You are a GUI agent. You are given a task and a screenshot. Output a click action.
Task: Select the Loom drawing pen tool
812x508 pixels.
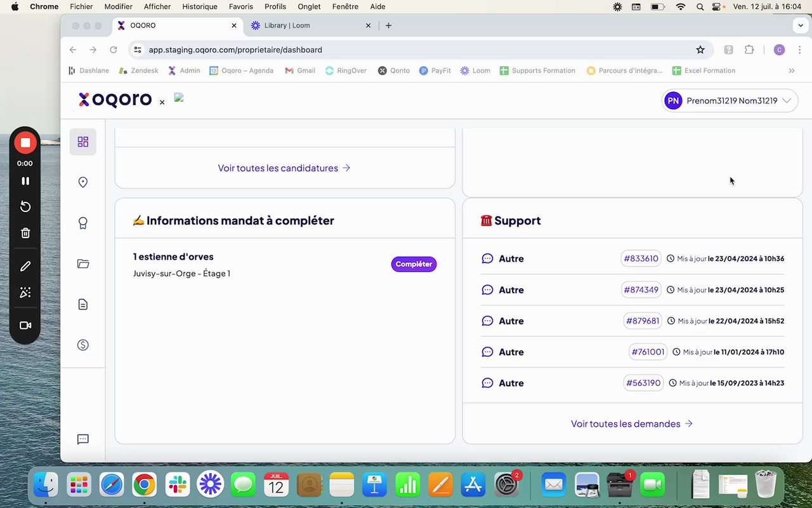click(25, 266)
